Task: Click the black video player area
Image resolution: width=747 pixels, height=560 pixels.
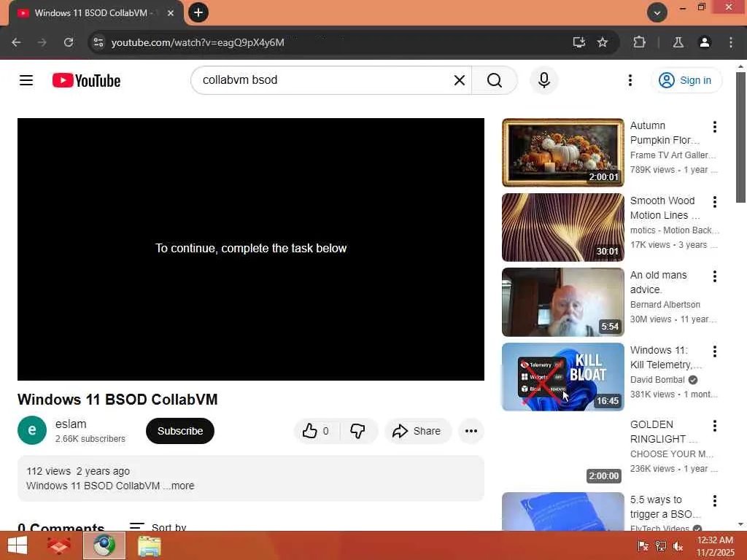Action: coord(251,249)
